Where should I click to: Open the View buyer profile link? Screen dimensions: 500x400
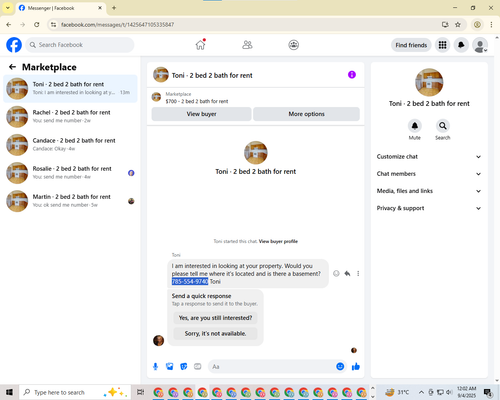(x=278, y=241)
